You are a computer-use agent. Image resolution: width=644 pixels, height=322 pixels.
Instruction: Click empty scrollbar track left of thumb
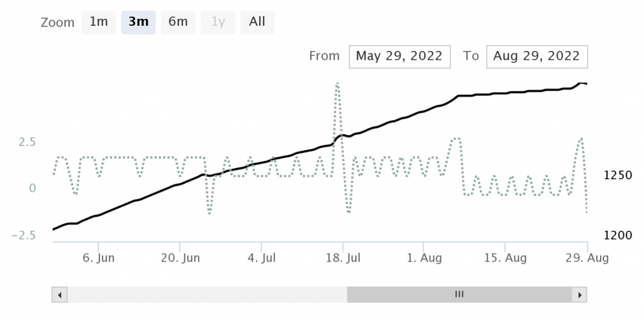click(206, 294)
